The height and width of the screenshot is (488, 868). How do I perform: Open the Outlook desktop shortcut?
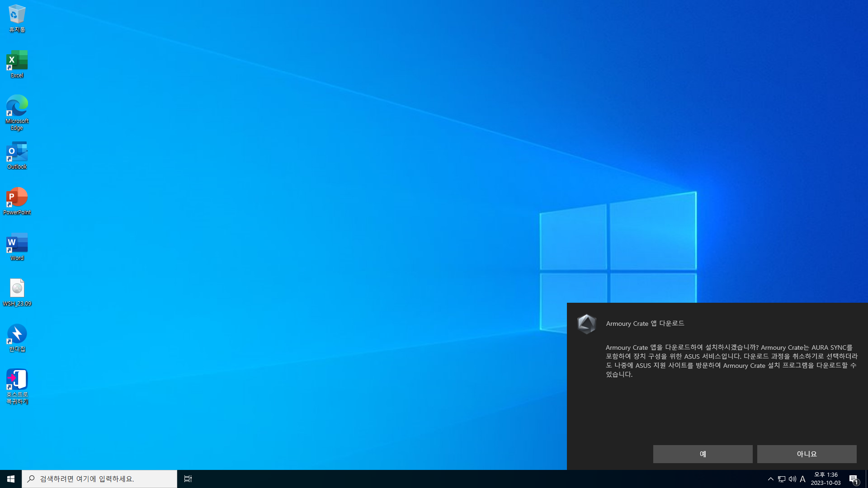click(x=17, y=155)
